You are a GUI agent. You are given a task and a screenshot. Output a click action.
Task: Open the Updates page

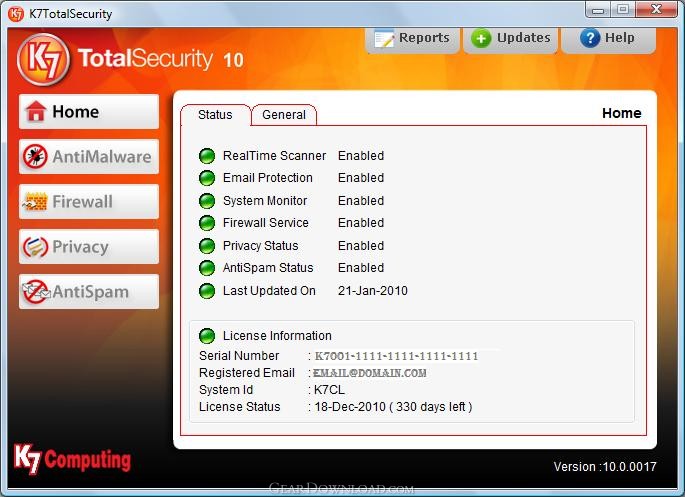point(510,39)
